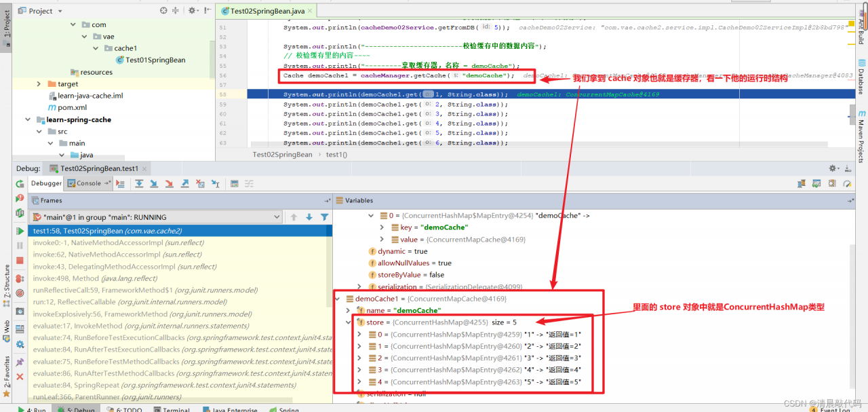The height and width of the screenshot is (412, 868).
Task: Open the thread selector "main"@1 dropdown
Action: tap(155, 217)
